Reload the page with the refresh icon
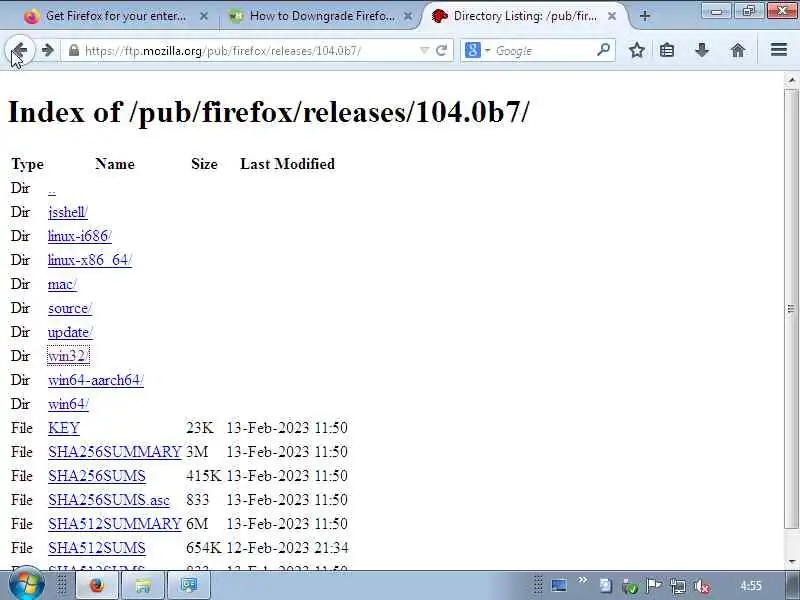The height and width of the screenshot is (600, 800). pos(442,51)
